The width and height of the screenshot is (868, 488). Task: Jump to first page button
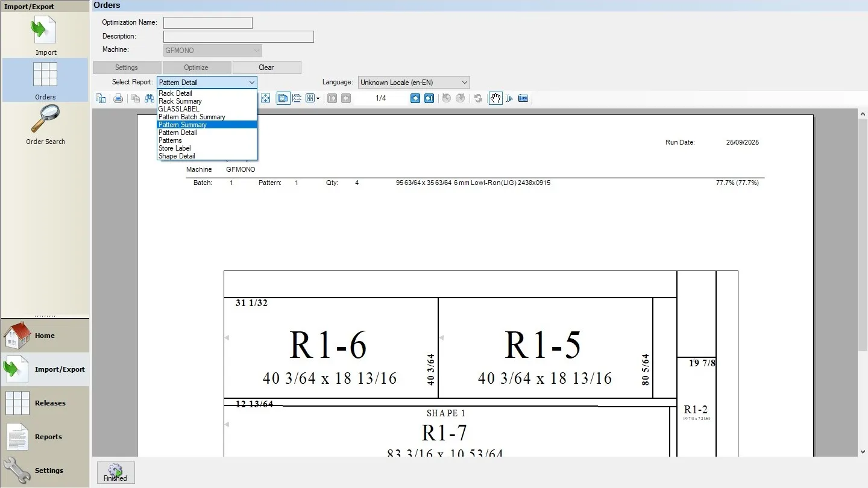(332, 98)
